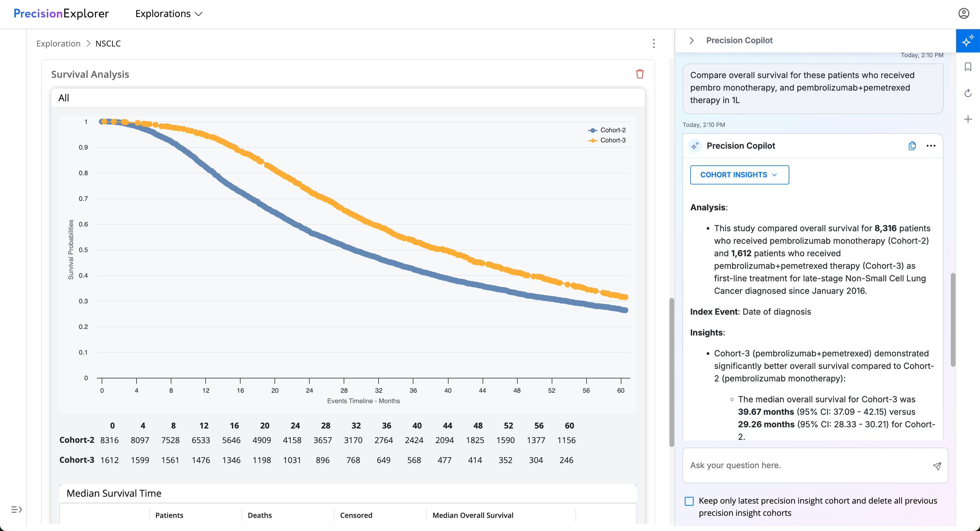Click the Median Overall Survival column header
The height and width of the screenshot is (531, 980).
tap(473, 515)
